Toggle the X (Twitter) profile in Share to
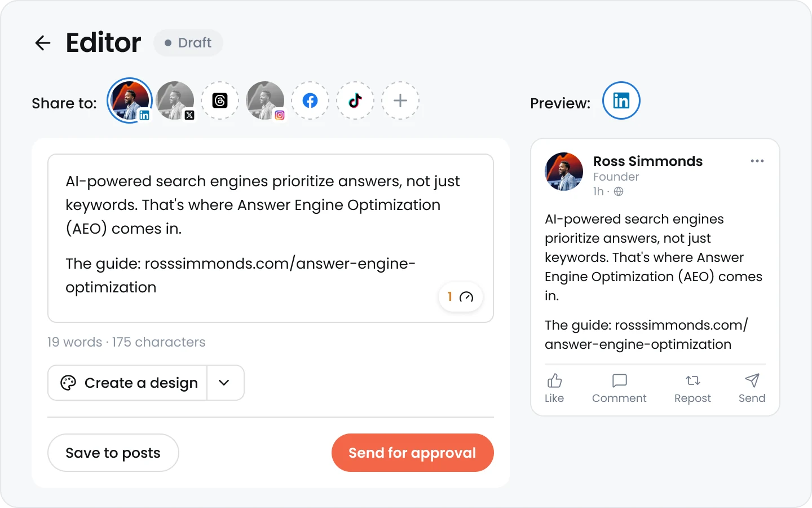 175,100
